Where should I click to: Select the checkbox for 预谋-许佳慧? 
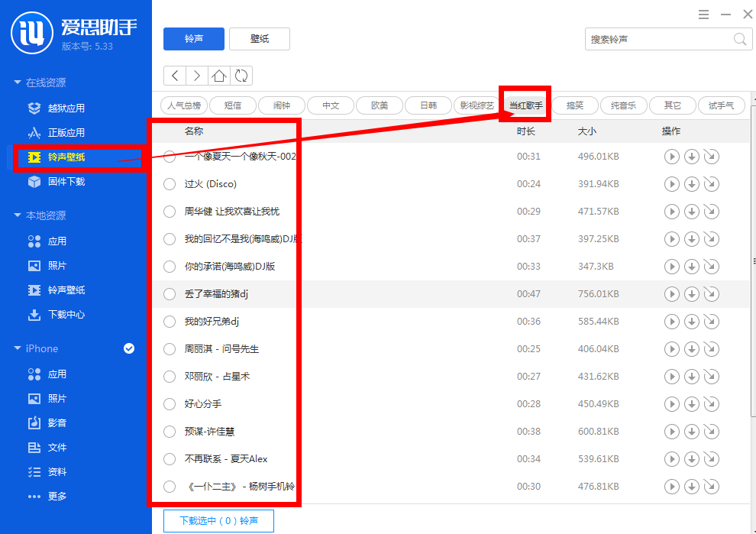click(x=169, y=432)
